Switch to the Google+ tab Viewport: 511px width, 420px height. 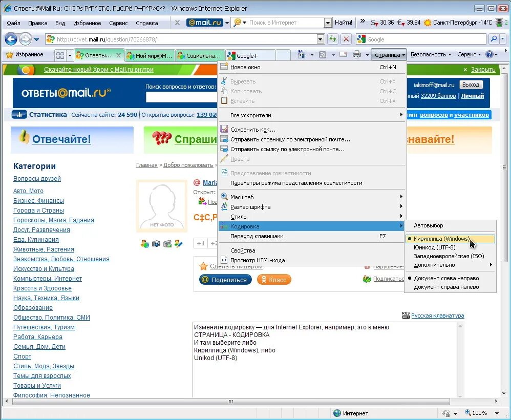(250, 56)
